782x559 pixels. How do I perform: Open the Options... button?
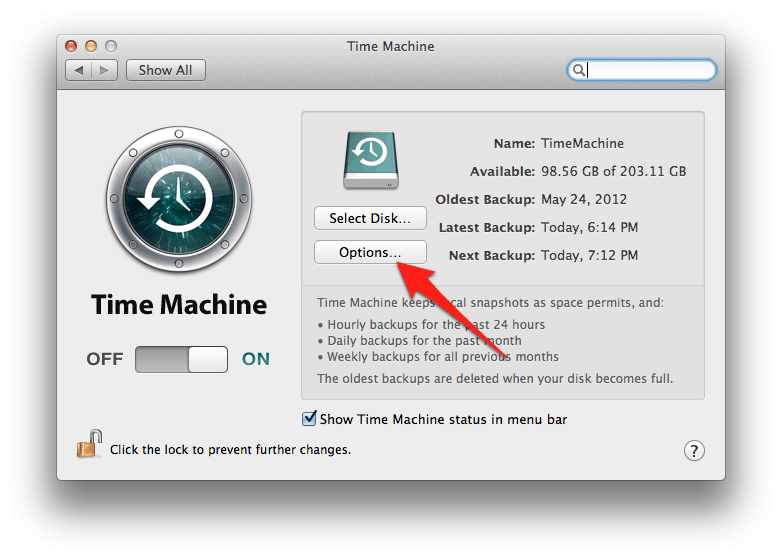click(x=370, y=253)
